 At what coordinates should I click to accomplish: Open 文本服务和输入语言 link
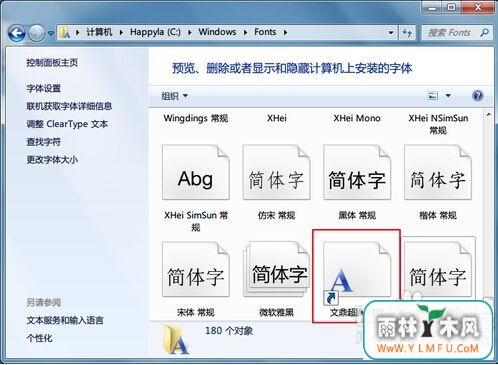(65, 321)
